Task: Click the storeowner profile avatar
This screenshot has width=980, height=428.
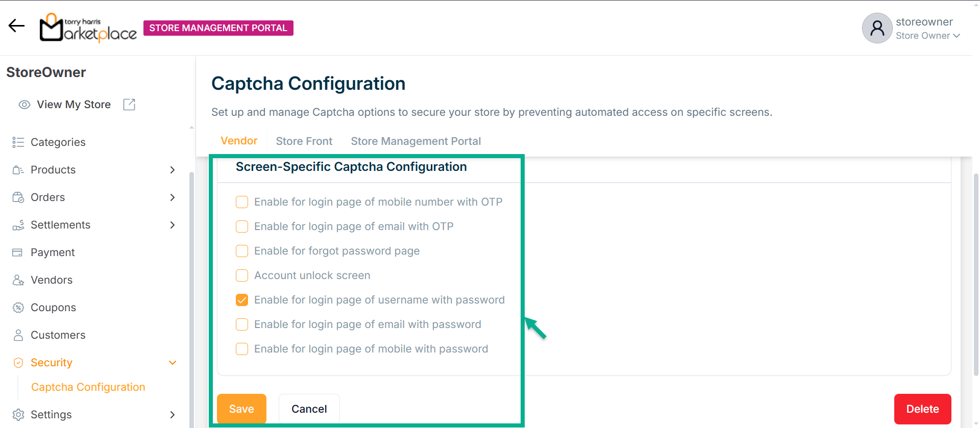Action: 877,28
